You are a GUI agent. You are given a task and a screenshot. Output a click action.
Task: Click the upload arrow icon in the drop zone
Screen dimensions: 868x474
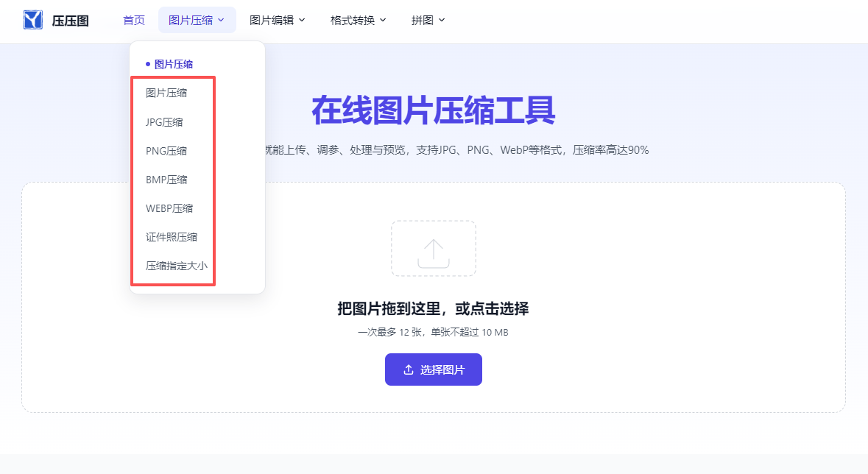pyautogui.click(x=434, y=254)
